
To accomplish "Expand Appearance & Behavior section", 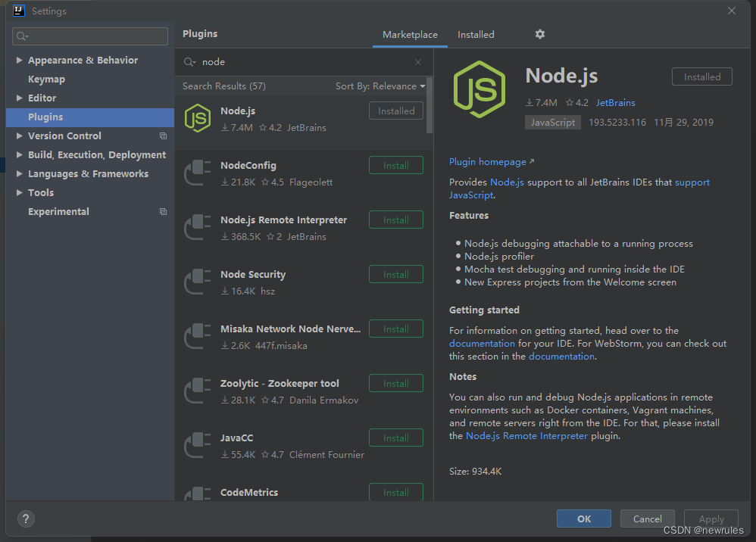I will click(19, 61).
